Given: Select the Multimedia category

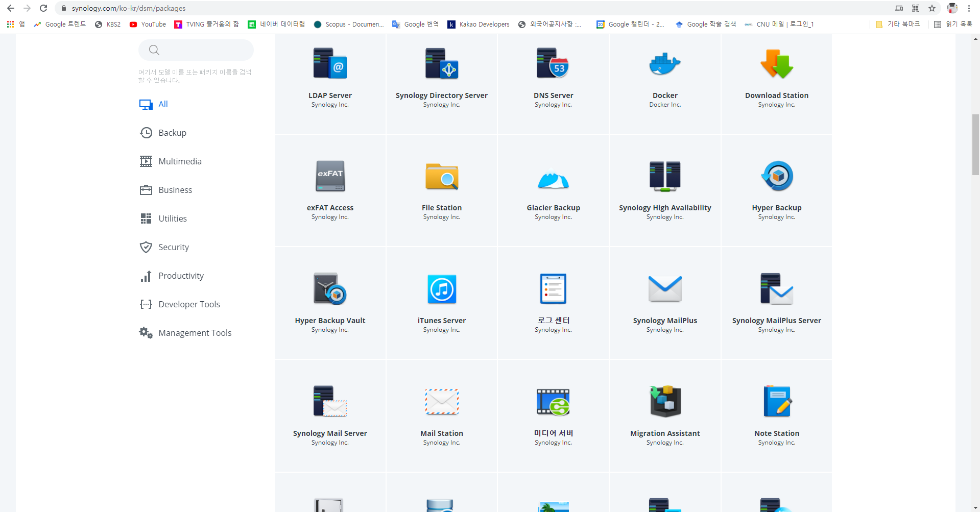Looking at the screenshot, I should click(x=171, y=161).
